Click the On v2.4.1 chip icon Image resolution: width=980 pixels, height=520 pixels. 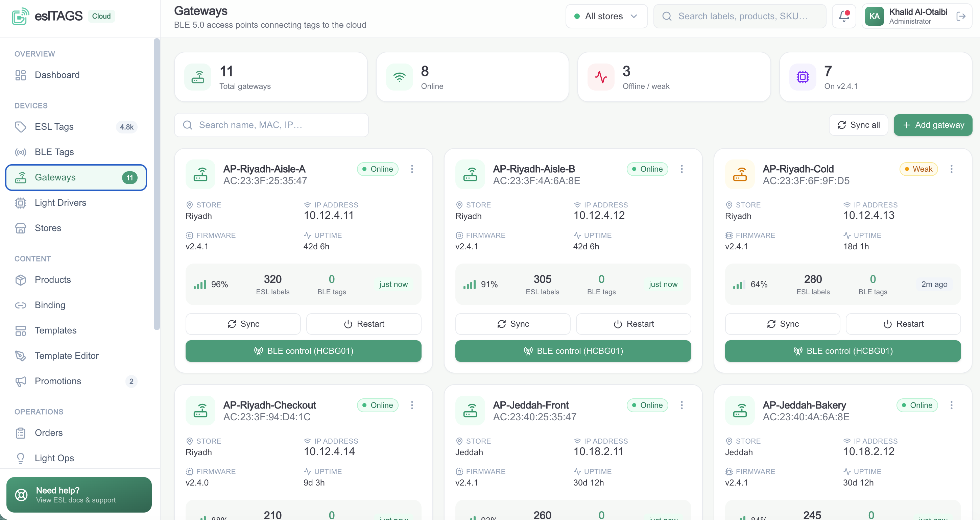click(803, 77)
